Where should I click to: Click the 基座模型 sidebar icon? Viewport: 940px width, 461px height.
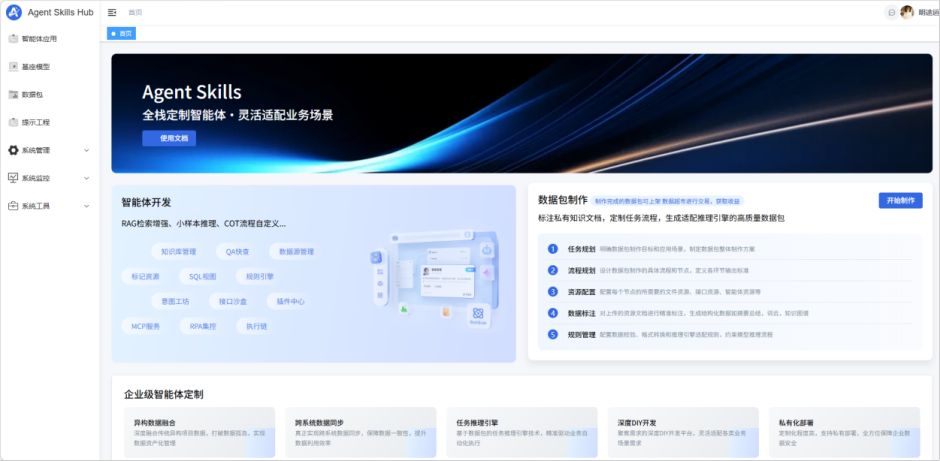click(x=13, y=67)
